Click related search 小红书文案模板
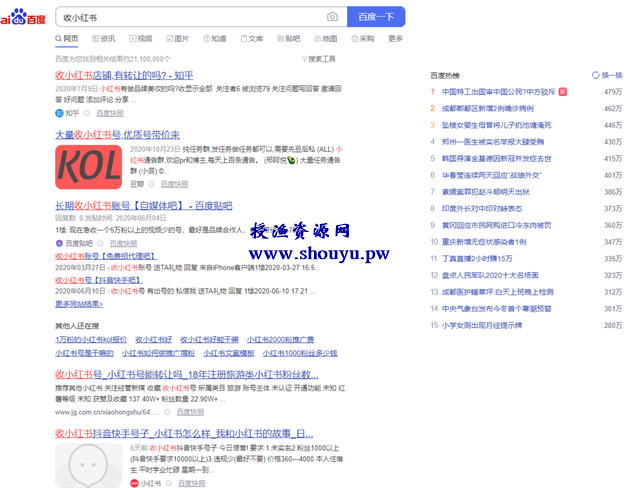Image resolution: width=640 pixels, height=488 pixels. click(229, 353)
